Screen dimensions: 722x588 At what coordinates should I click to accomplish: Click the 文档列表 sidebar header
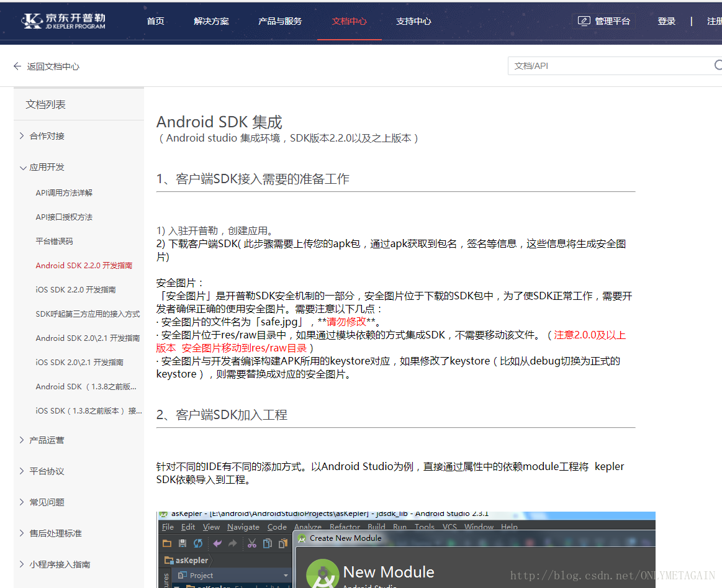pos(45,104)
